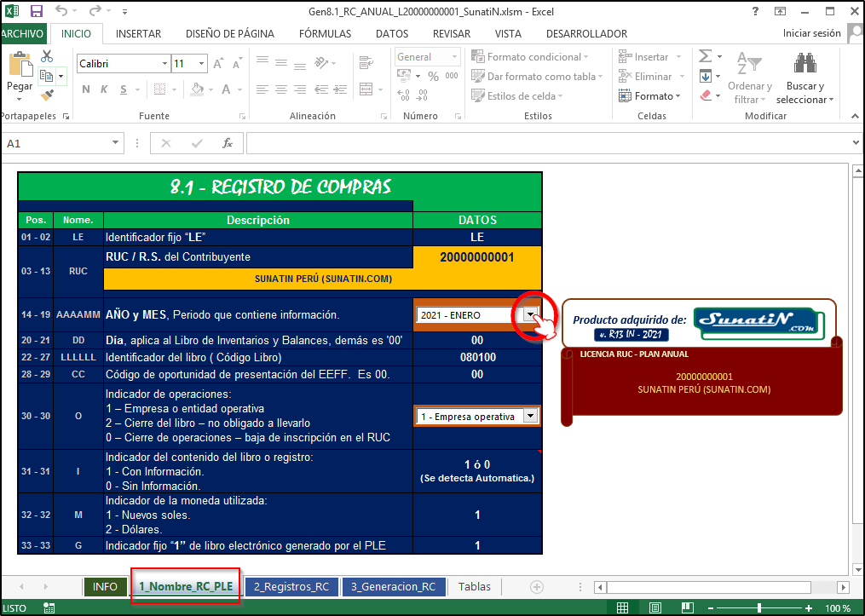Toggle Normal view in status bar
The image size is (865, 616).
(623, 607)
